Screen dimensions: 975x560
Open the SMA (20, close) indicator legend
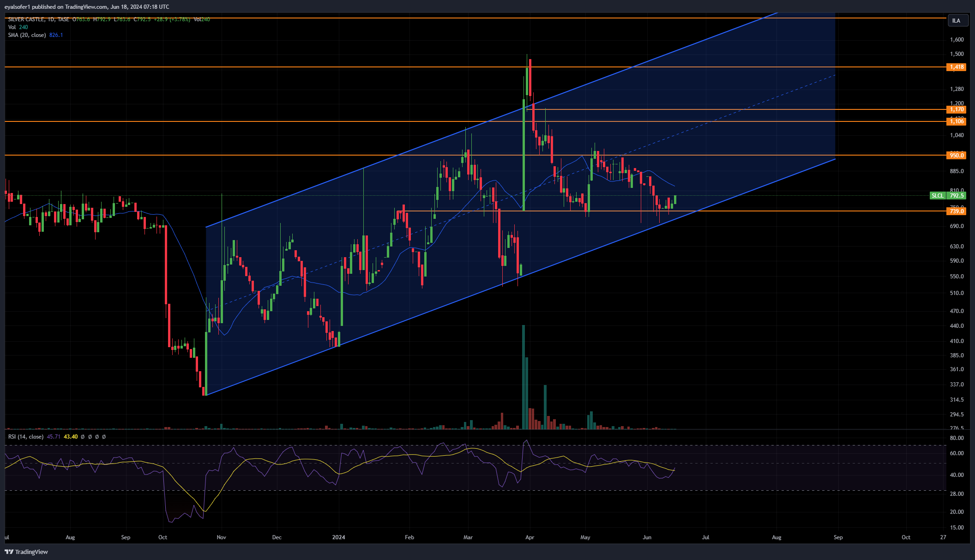click(x=27, y=35)
